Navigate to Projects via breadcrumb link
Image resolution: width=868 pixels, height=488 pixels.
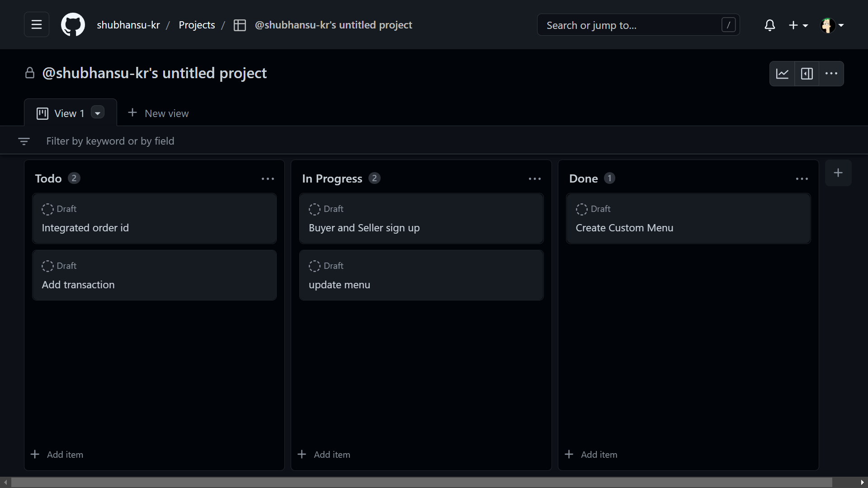point(197,25)
